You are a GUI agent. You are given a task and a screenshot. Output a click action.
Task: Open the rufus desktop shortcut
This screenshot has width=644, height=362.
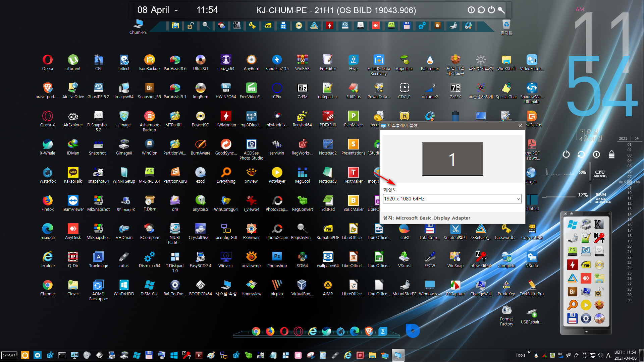pos(124,259)
